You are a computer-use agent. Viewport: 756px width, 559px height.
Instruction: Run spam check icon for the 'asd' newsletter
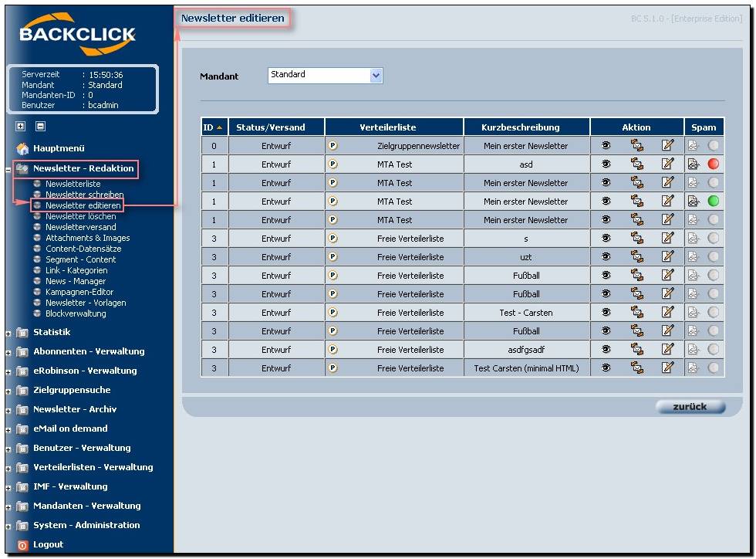(694, 164)
